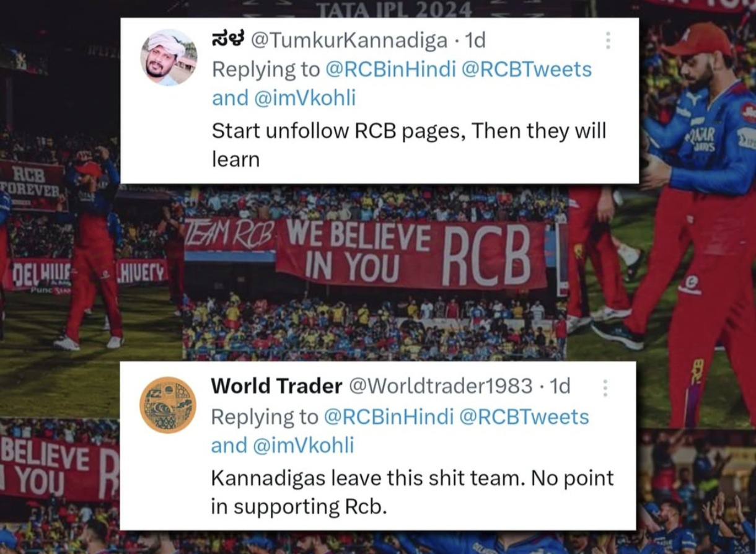Open the TumkurKannadiga profile avatar

tap(169, 57)
